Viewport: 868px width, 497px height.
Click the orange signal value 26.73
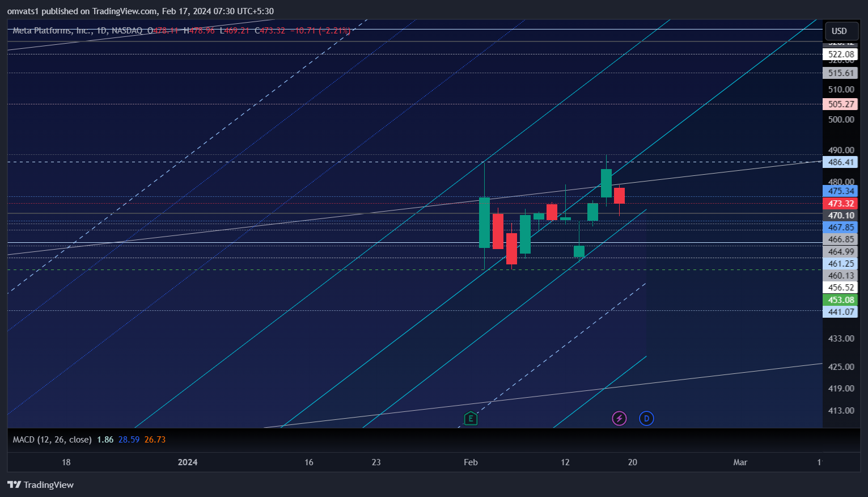tap(155, 440)
